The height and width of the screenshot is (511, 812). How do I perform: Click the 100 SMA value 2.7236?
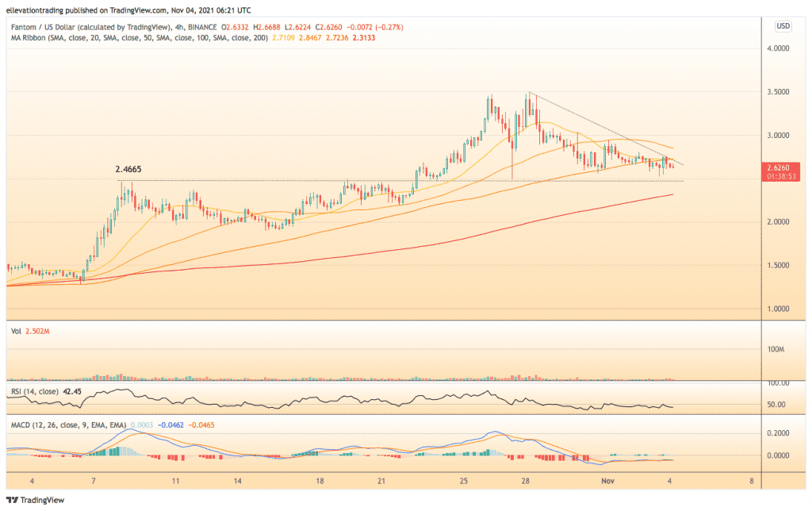[x=336, y=38]
